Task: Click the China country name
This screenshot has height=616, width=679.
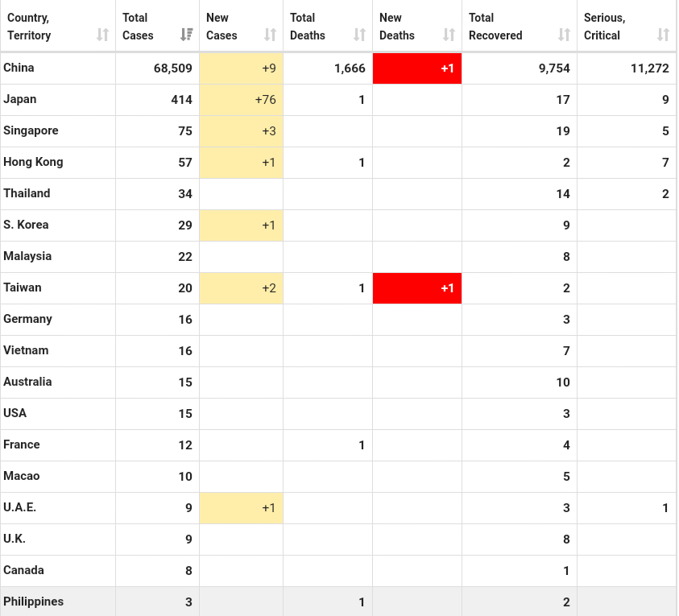Action: (19, 68)
